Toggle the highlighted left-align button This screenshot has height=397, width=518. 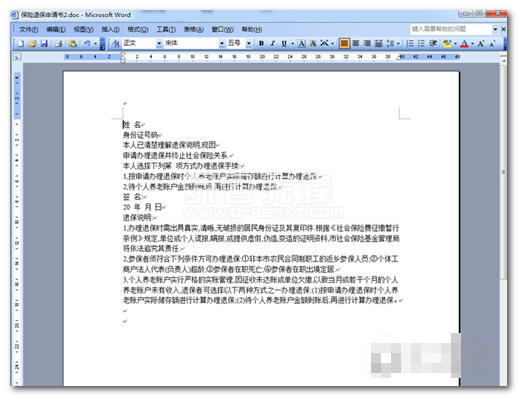pos(344,43)
